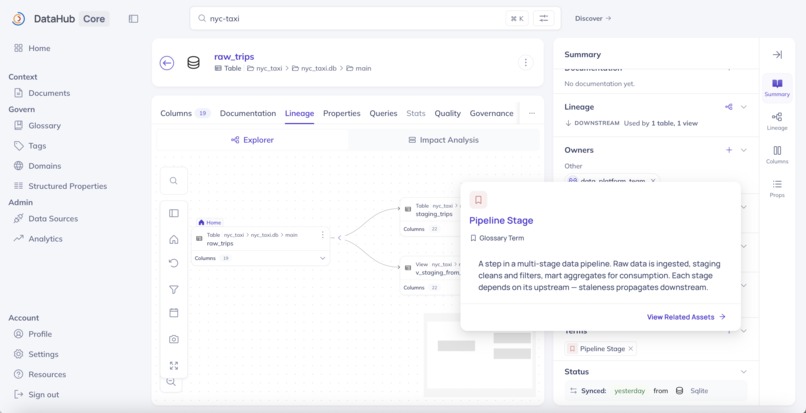Image resolution: width=806 pixels, height=413 pixels.
Task: Switch to the Documentation tab
Action: [248, 113]
